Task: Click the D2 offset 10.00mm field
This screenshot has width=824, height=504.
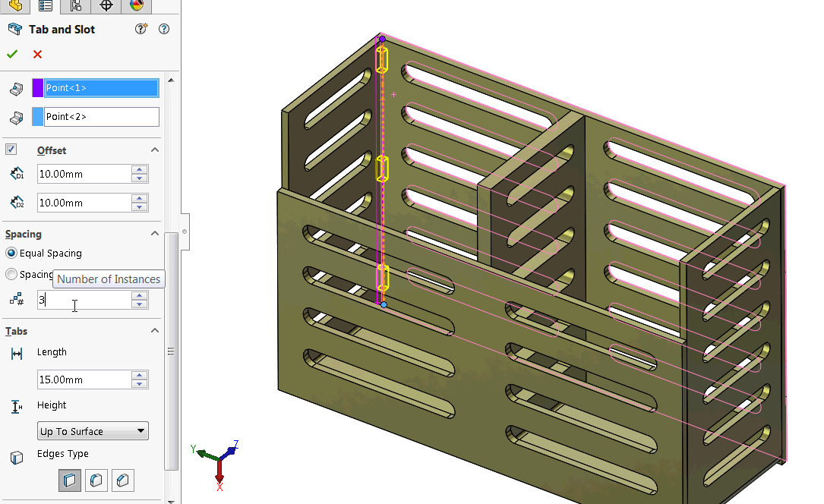Action: (84, 203)
